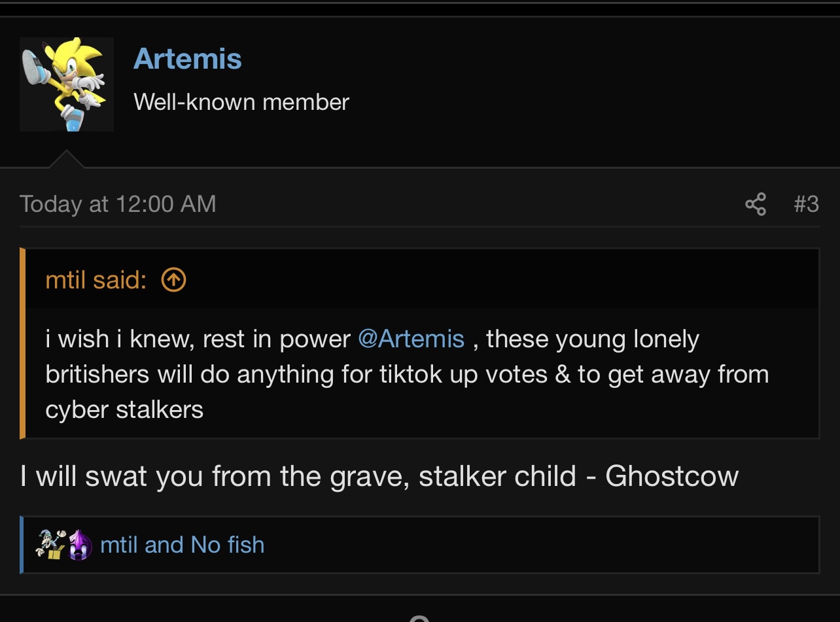
Task: Click the orange left border of the quote
Action: (23, 343)
